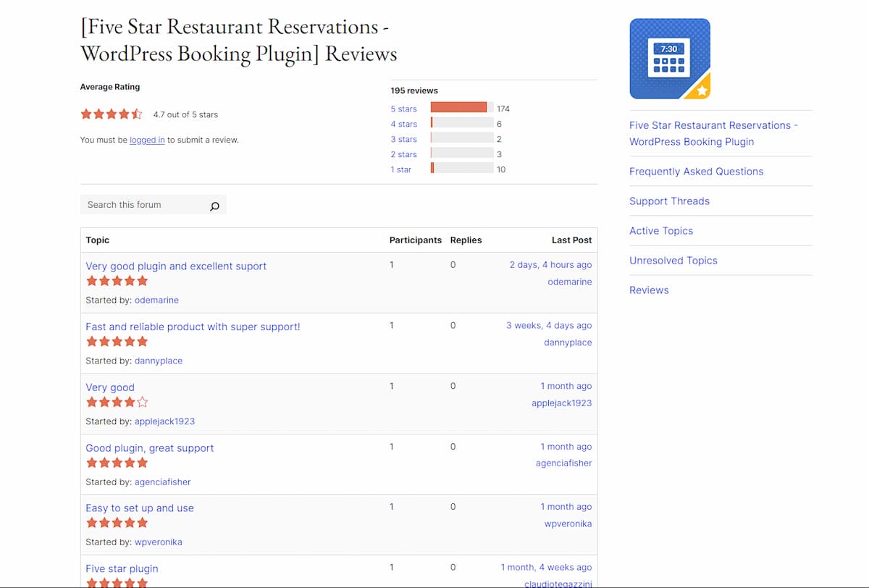This screenshot has height=588, width=869.
Task: Open the dannyplace profile after "Started by"
Action: pyautogui.click(x=159, y=361)
